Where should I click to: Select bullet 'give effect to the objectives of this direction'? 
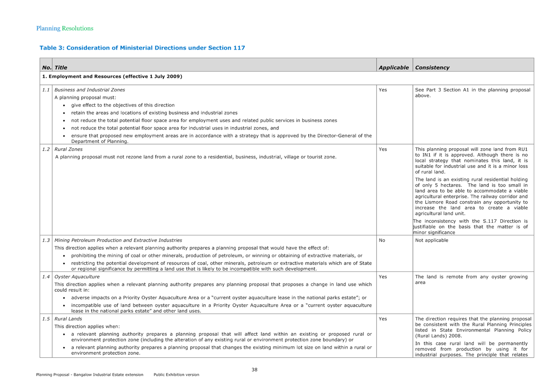123,105
